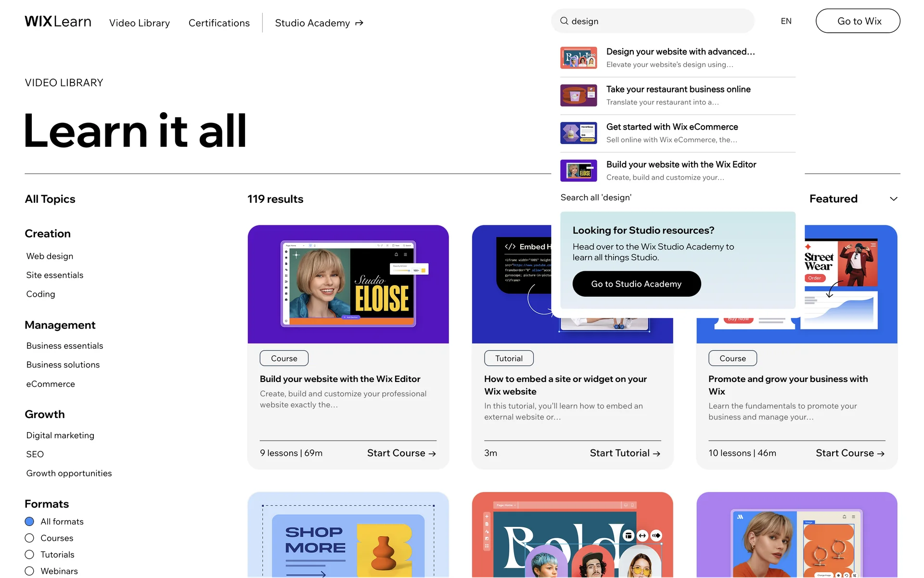This screenshot has width=924, height=578.
Task: Click the search magnifier icon
Action: (564, 21)
